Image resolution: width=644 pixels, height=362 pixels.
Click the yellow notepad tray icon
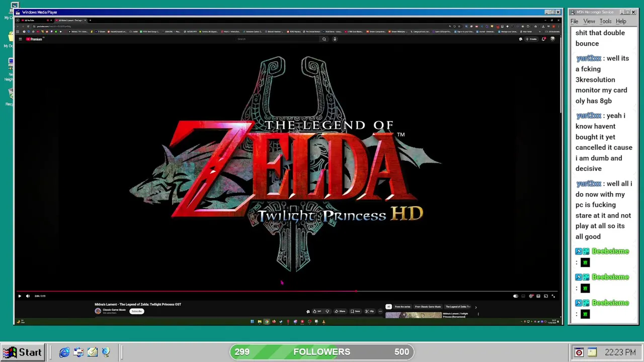pyautogui.click(x=592, y=352)
